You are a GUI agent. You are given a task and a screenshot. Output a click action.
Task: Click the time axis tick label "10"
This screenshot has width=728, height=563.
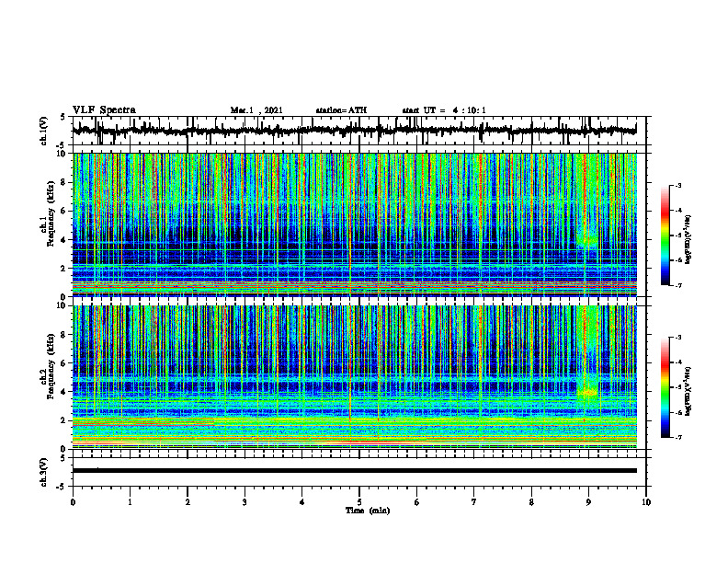click(646, 502)
